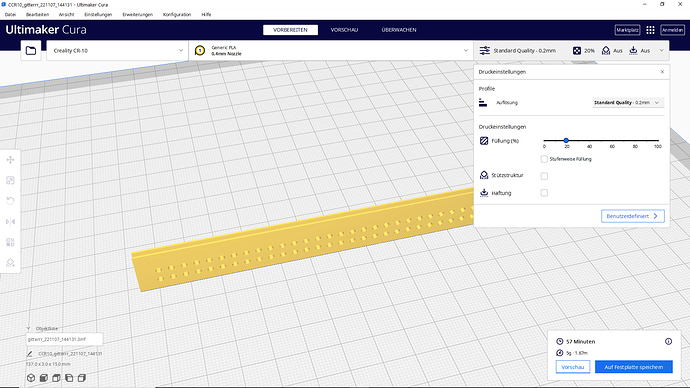Switch to the VORBEREITEN stage tab
The height and width of the screenshot is (388, 690).
(x=290, y=30)
